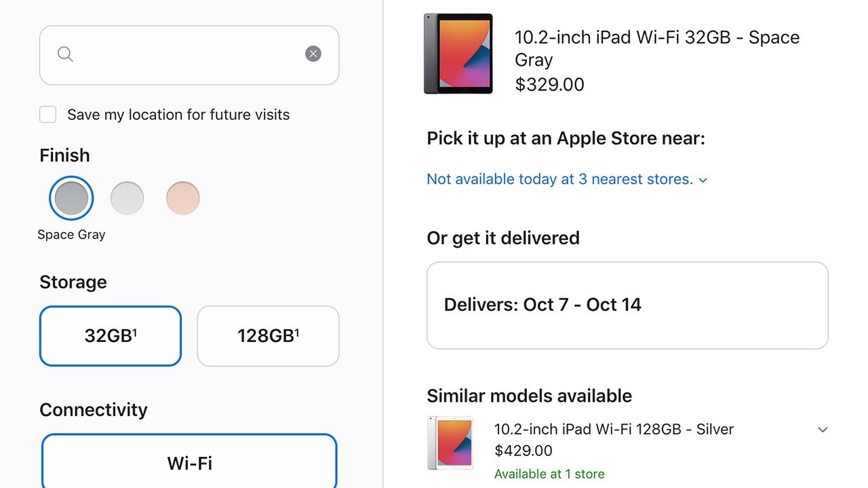
Task: Enable Save my location for future visits
Action: pyautogui.click(x=48, y=115)
